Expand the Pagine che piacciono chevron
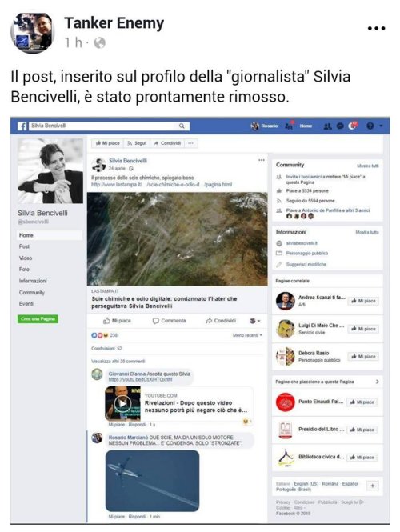 tap(378, 382)
